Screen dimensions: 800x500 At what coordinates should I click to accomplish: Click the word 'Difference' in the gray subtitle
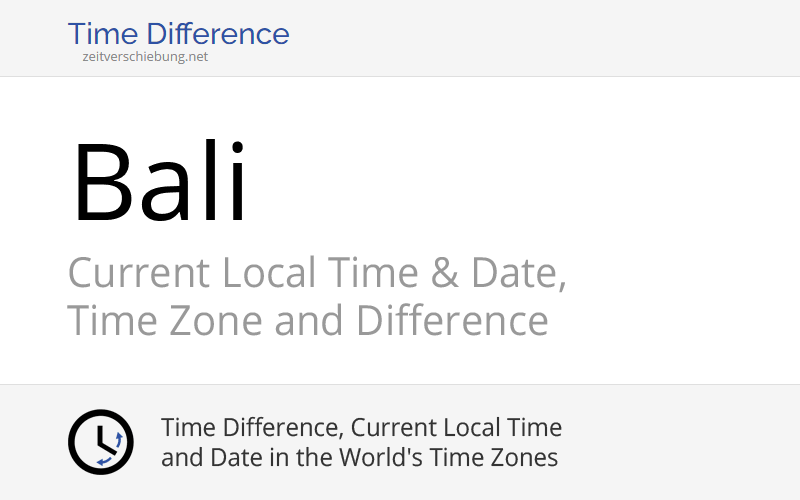coord(452,320)
